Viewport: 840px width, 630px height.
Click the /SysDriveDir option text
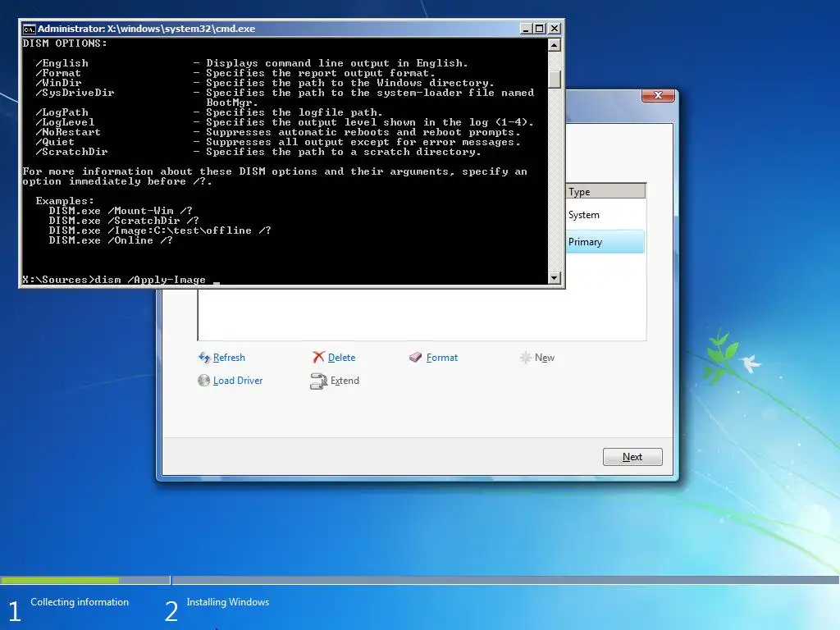[75, 93]
